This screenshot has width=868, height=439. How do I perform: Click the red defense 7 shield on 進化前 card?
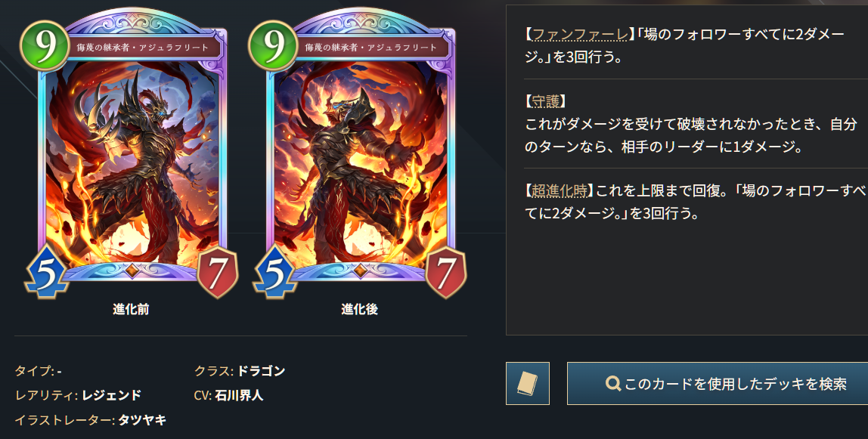pyautogui.click(x=218, y=273)
